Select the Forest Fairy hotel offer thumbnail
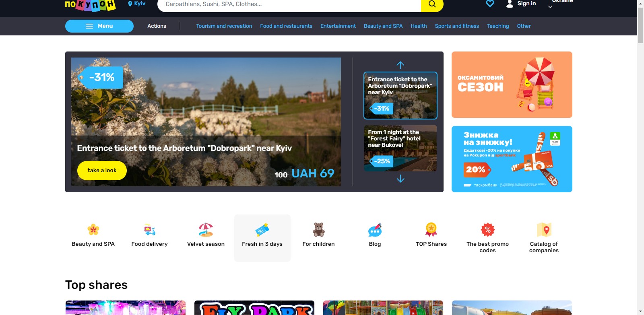Viewport: 644px width, 315px height. [x=400, y=148]
